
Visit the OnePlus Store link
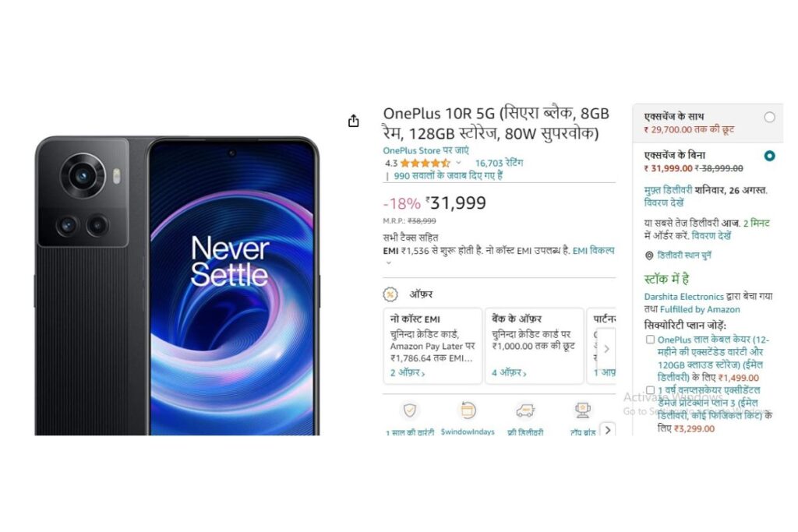pos(425,150)
